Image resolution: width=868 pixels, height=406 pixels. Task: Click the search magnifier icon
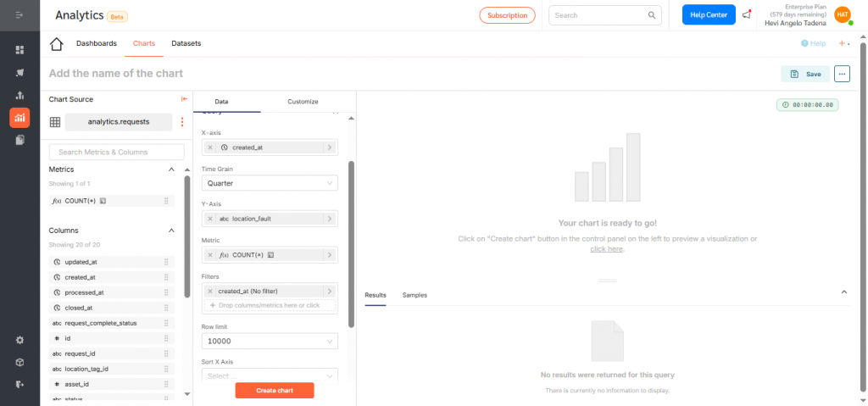click(652, 15)
